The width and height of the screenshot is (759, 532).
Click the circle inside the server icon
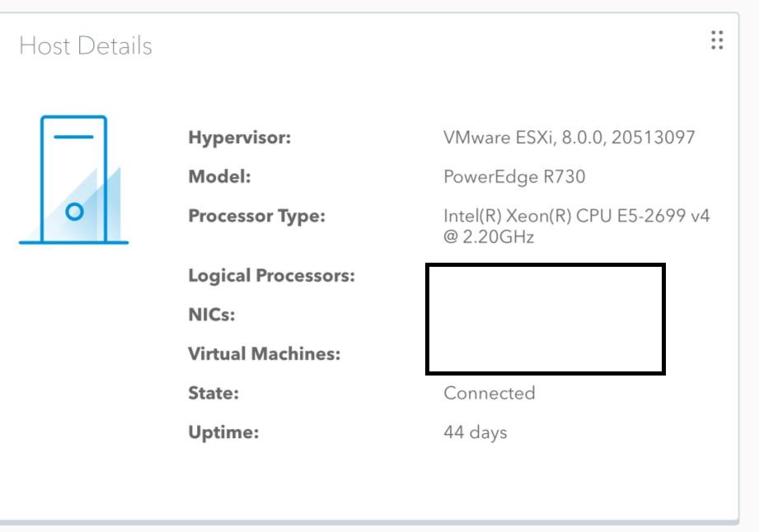(74, 212)
